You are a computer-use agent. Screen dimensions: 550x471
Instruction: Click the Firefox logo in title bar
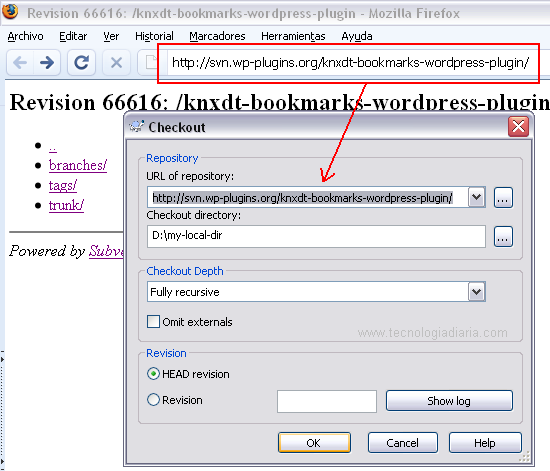click(x=10, y=11)
